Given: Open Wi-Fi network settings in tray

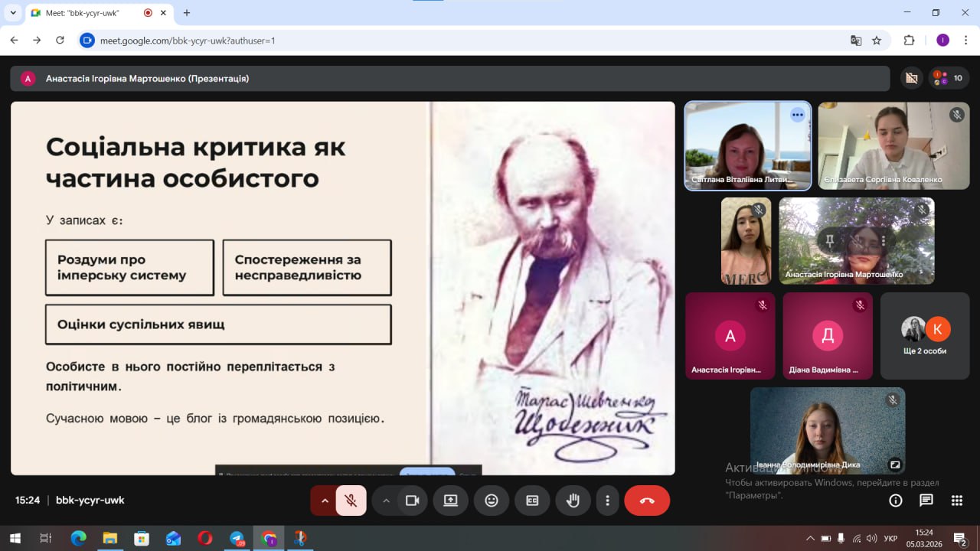Looking at the screenshot, I should 857,539.
